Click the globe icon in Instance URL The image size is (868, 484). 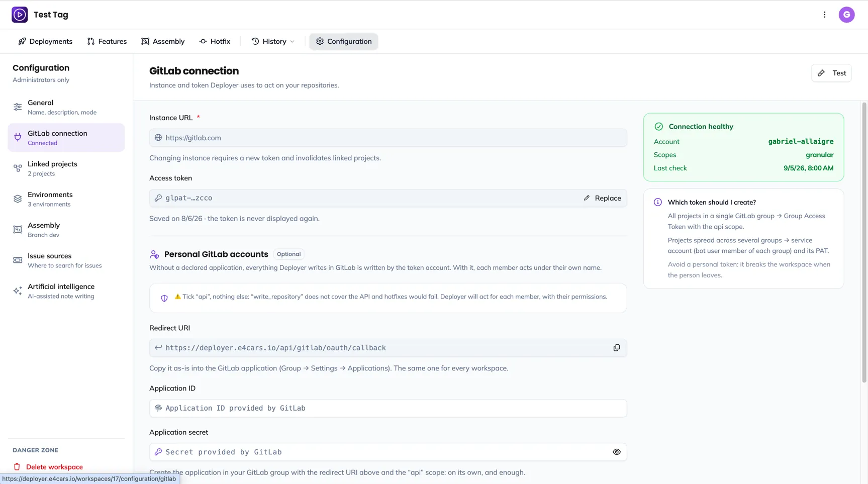coord(158,138)
